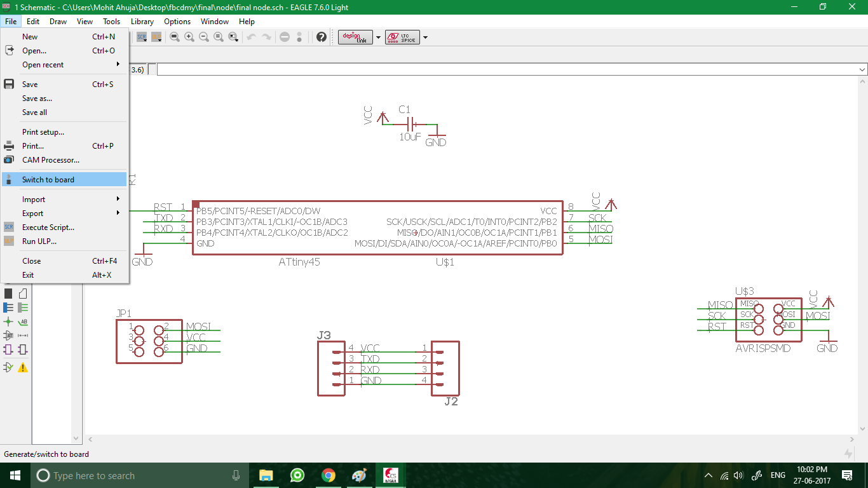Click the Windows Start button
The height and width of the screenshot is (488, 868).
[15, 475]
